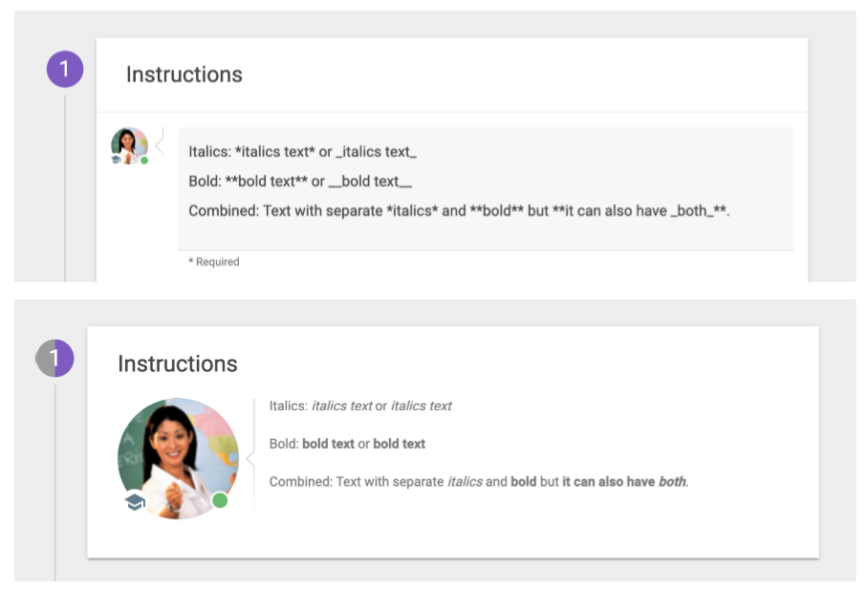Screen dimensions: 868x593
Task: Click the raw markdown 'Combined:' line
Action: point(459,211)
